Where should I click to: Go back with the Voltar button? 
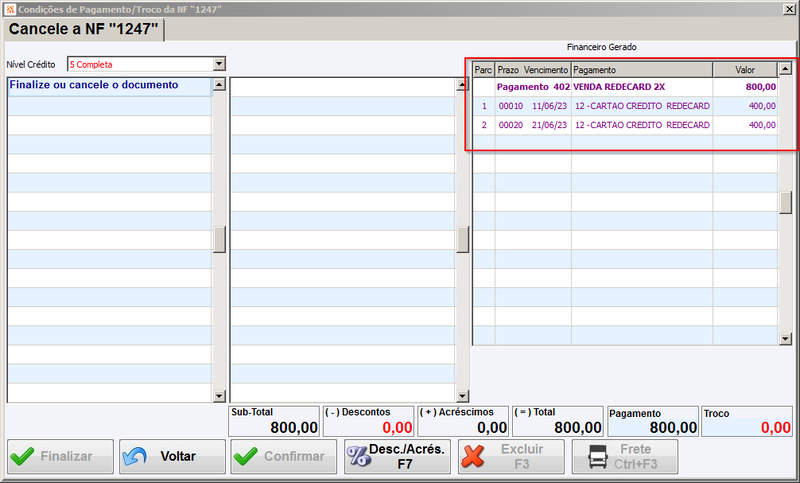coord(172,456)
